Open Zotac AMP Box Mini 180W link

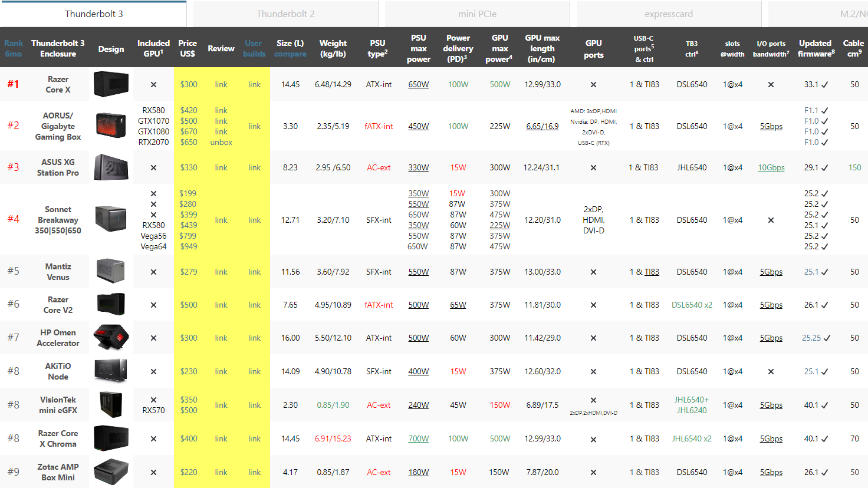[x=419, y=472]
